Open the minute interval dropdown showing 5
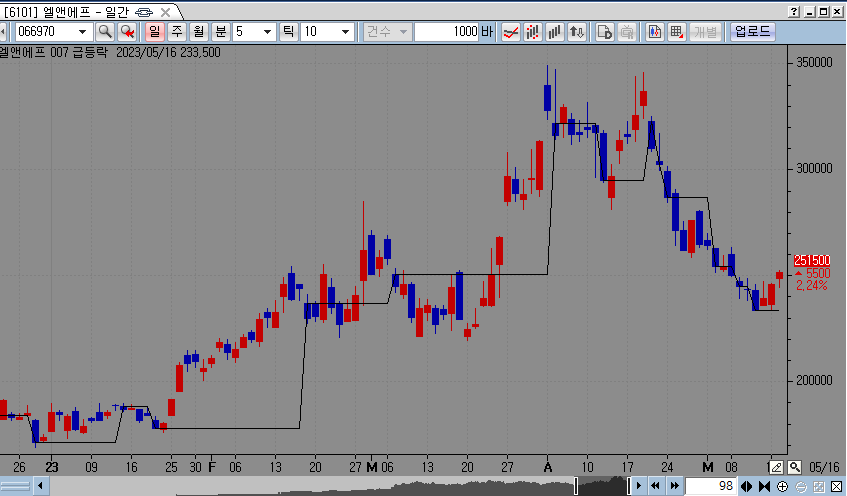The image size is (847, 496). click(267, 32)
